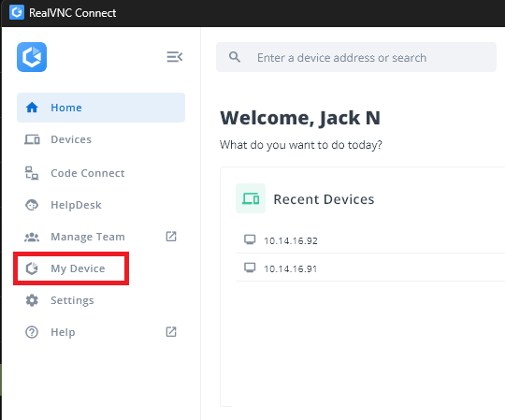Open the Code Connect menu entry
505x420 pixels.
click(x=101, y=173)
